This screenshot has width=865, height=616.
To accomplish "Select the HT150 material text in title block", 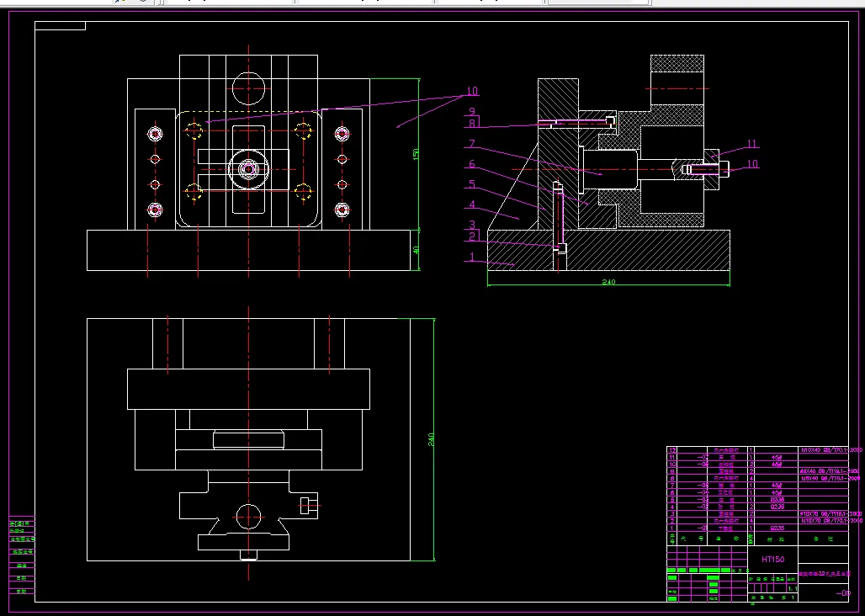I will pyautogui.click(x=773, y=560).
